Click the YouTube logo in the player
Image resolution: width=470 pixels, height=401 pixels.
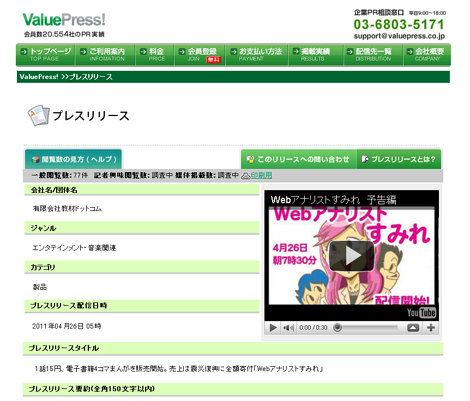pyautogui.click(x=421, y=312)
